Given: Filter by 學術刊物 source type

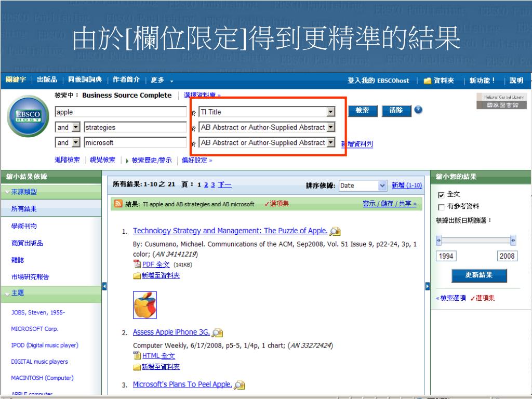Looking at the screenshot, I should pyautogui.click(x=24, y=226).
